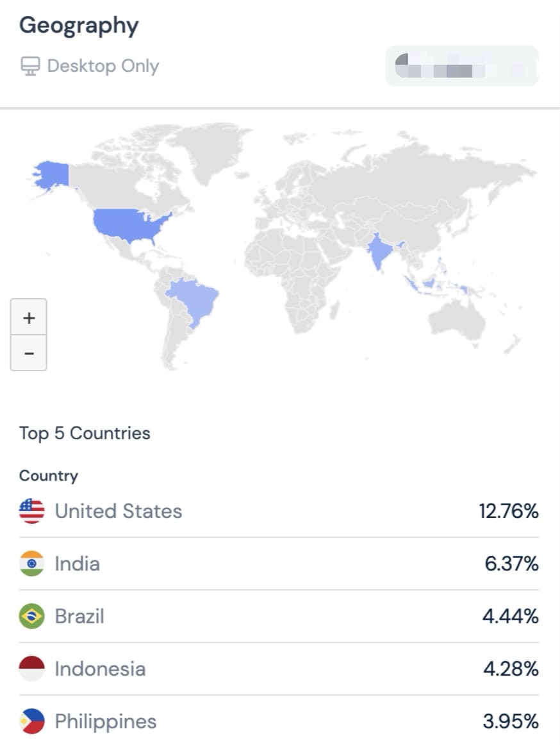Open the Indonesia country row
The image size is (560, 745).
click(279, 669)
